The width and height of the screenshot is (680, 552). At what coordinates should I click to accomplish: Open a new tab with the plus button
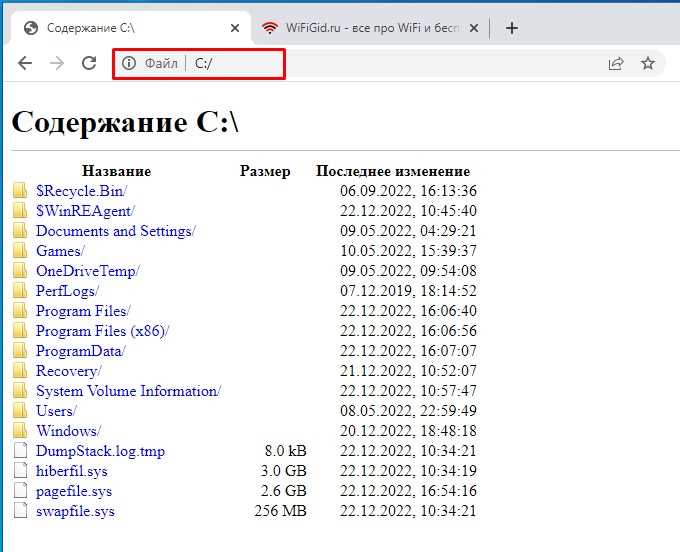pyautogui.click(x=512, y=28)
